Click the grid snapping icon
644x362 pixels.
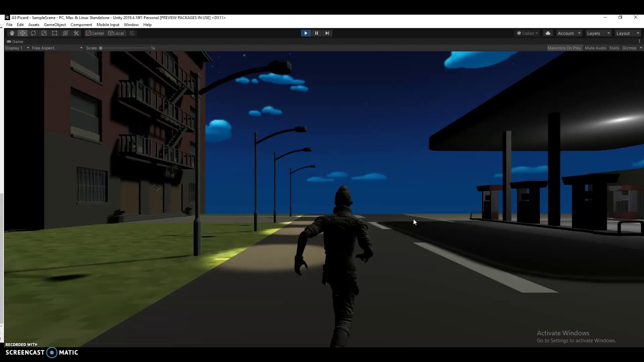(132, 33)
